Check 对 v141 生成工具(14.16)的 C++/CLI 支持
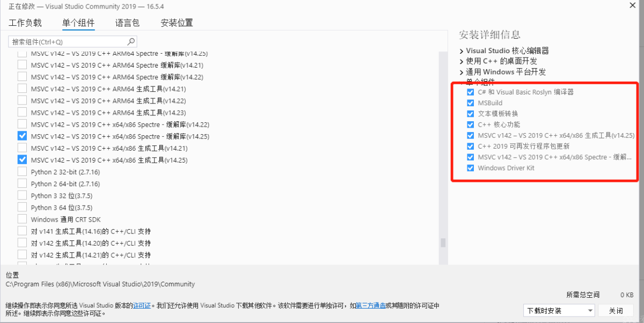This screenshot has width=644, height=323. coord(22,231)
